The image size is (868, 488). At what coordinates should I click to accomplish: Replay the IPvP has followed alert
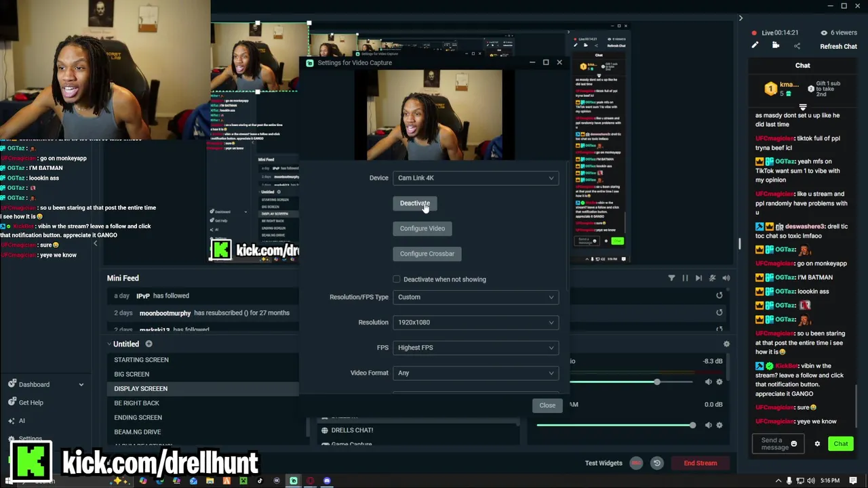click(x=719, y=296)
